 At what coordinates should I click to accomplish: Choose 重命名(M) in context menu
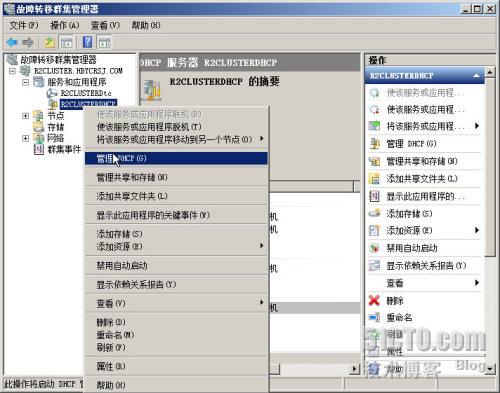(x=176, y=335)
